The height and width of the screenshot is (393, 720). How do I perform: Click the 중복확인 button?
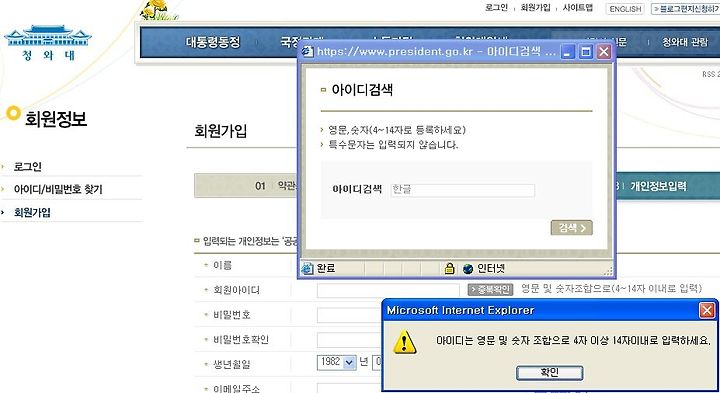(x=490, y=289)
